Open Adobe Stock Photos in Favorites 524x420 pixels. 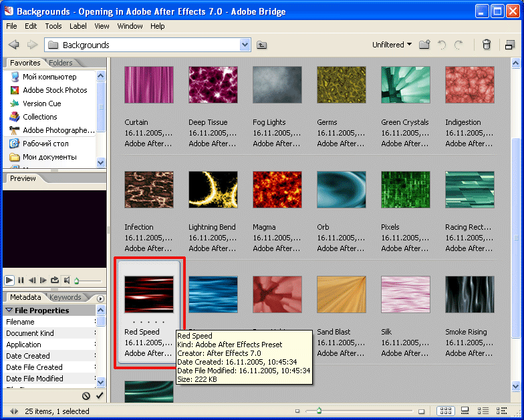pos(55,90)
